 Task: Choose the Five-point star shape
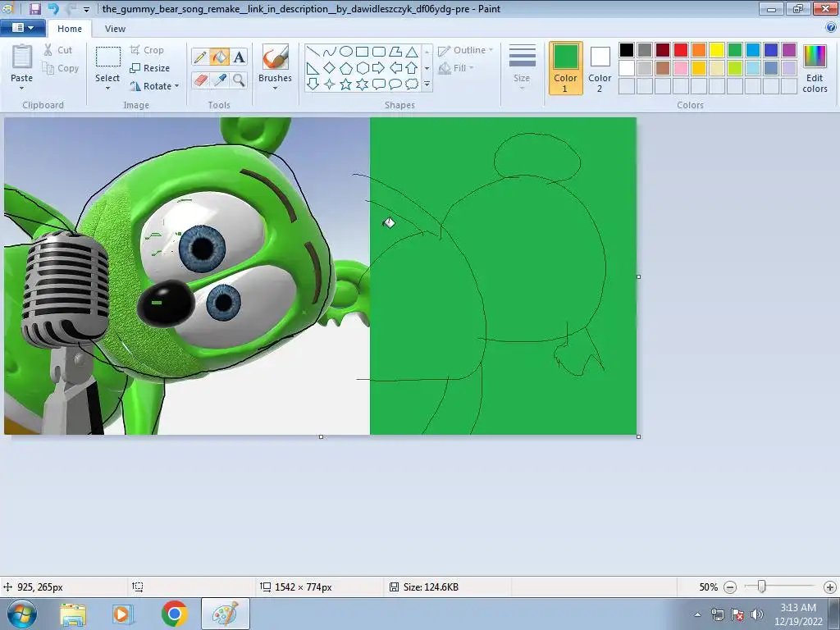[346, 84]
